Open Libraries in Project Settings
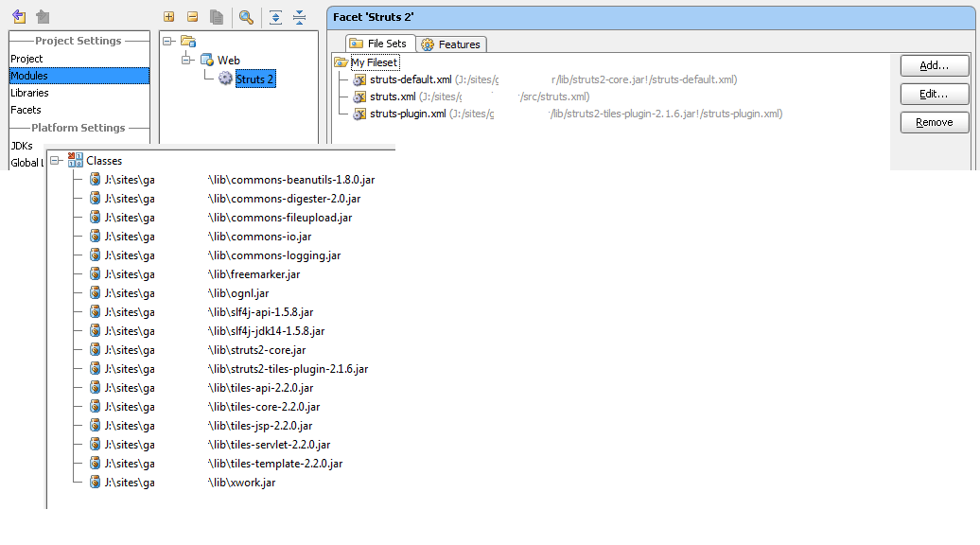The image size is (980, 545). [x=29, y=93]
